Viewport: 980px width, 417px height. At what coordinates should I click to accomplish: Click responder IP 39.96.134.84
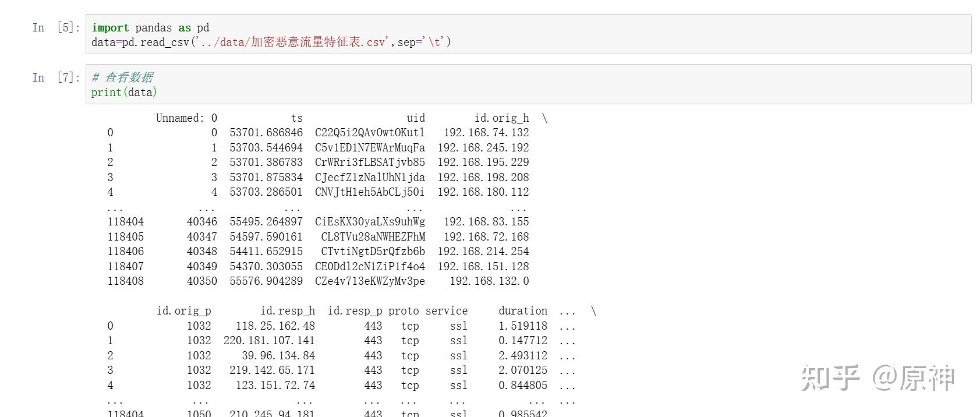(x=278, y=356)
